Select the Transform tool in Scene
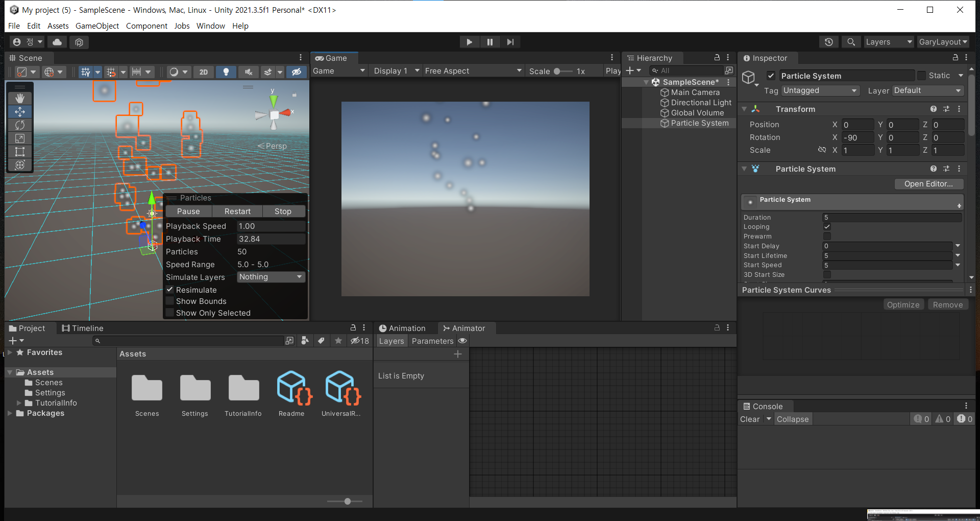Screen dimensions: 980x521 coord(20,164)
